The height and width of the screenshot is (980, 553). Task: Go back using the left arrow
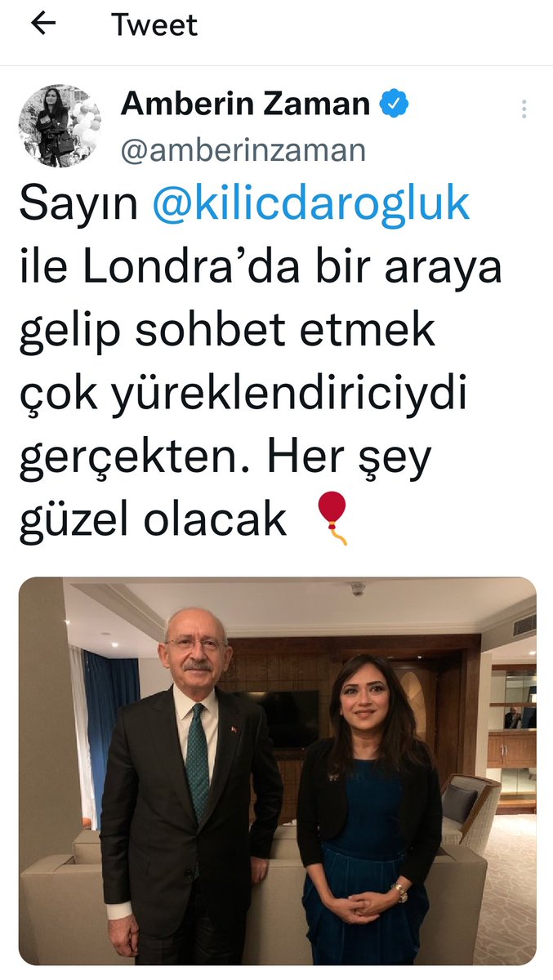[x=42, y=24]
